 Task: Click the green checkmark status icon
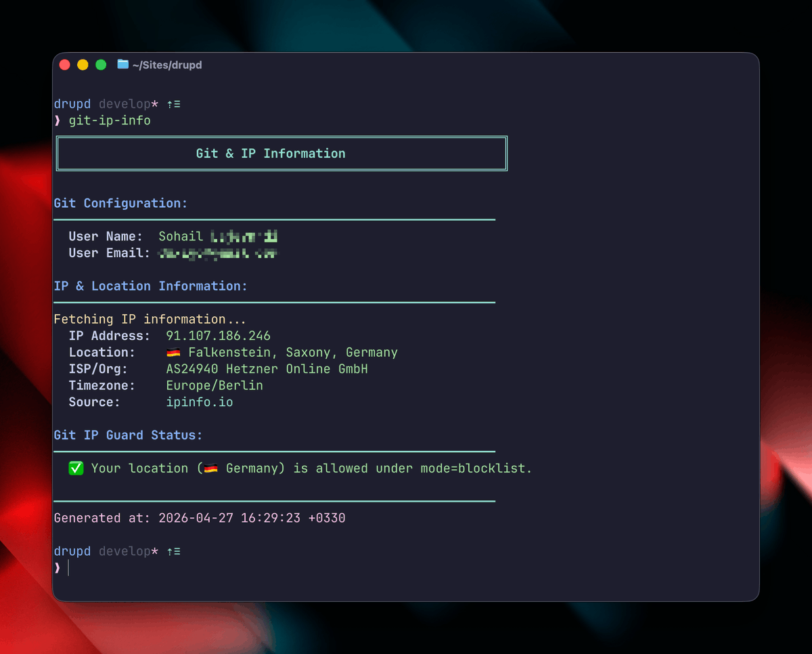click(76, 468)
